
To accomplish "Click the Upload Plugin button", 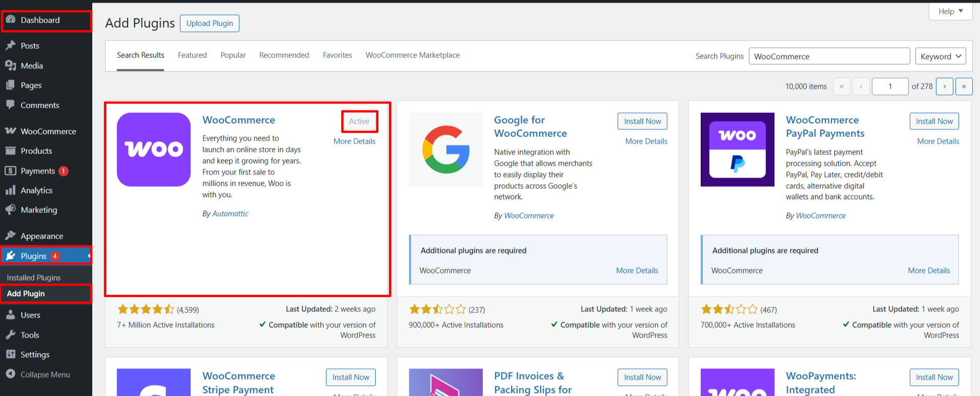I will point(209,23).
